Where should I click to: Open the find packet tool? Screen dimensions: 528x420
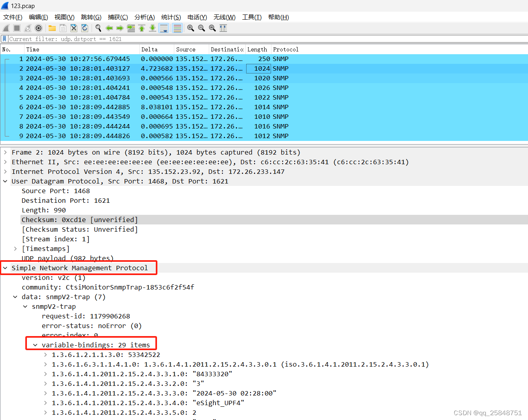[98, 28]
